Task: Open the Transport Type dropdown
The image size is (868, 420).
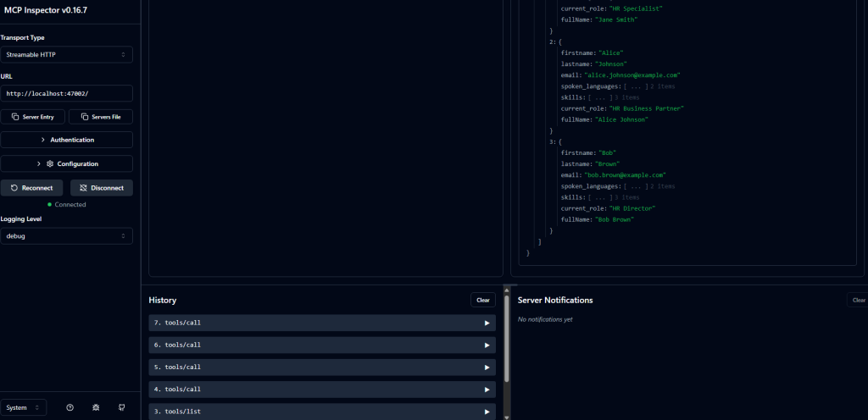Action: point(66,54)
